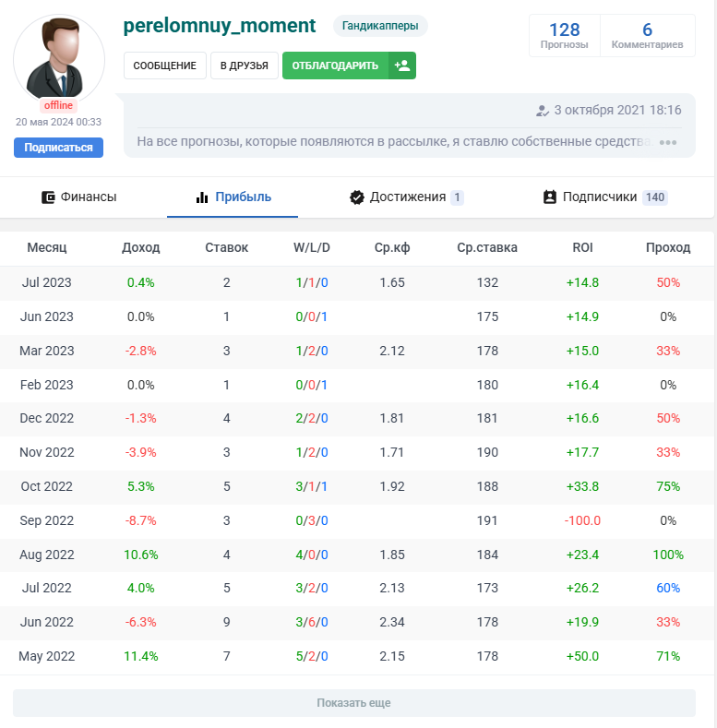Open the 128 Прогнозы counter

564,35
